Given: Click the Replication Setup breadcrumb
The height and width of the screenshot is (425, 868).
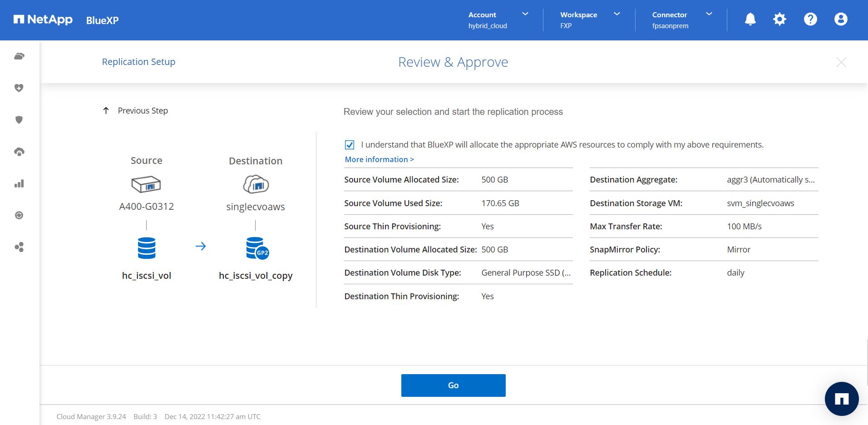Looking at the screenshot, I should pos(138,62).
